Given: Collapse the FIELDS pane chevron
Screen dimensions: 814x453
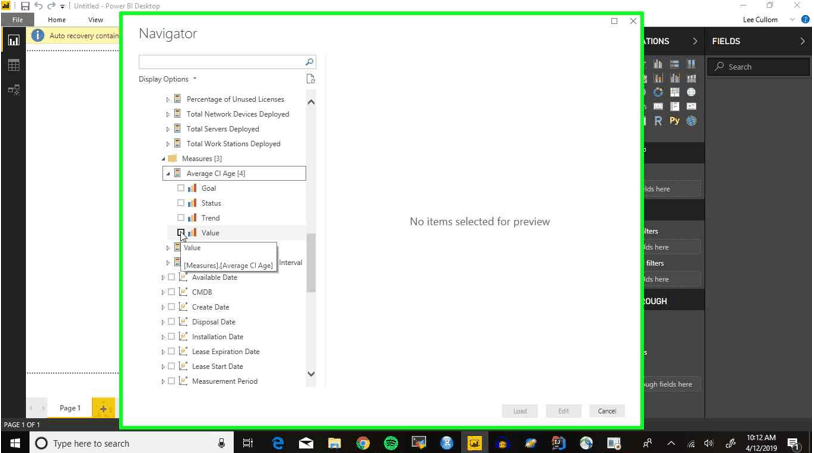Looking at the screenshot, I should 802,41.
